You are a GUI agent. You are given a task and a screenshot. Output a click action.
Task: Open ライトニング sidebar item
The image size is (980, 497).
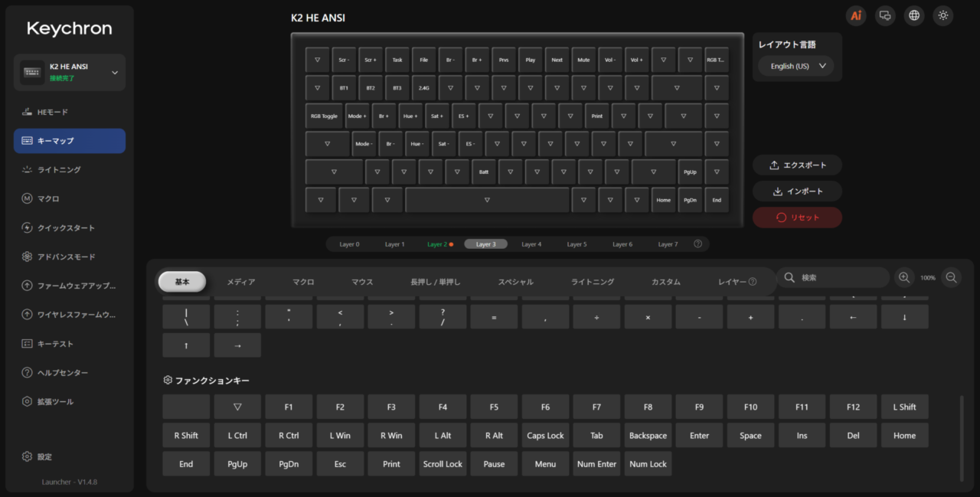70,170
